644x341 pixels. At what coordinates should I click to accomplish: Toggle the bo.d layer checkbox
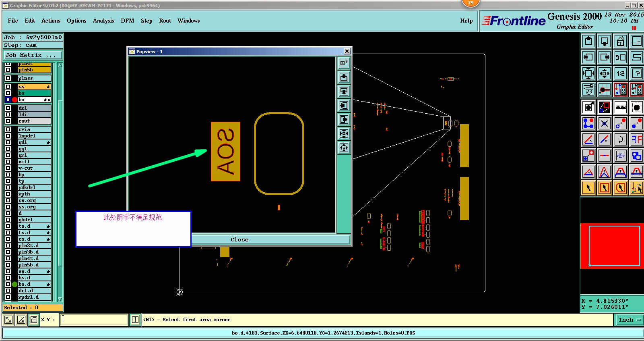click(8, 284)
